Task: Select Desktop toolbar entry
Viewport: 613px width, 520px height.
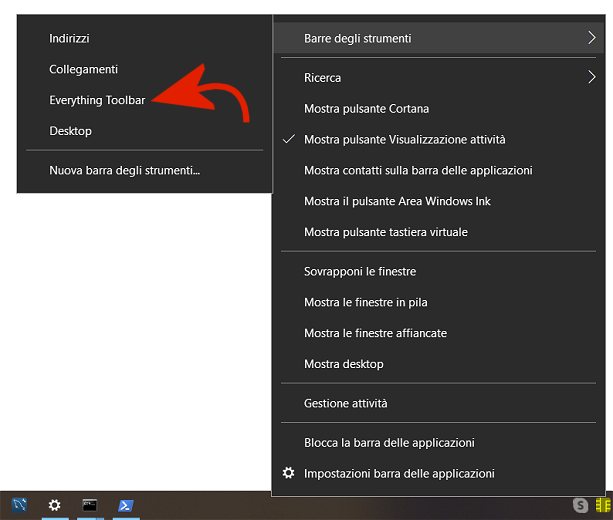Action: pos(144,131)
